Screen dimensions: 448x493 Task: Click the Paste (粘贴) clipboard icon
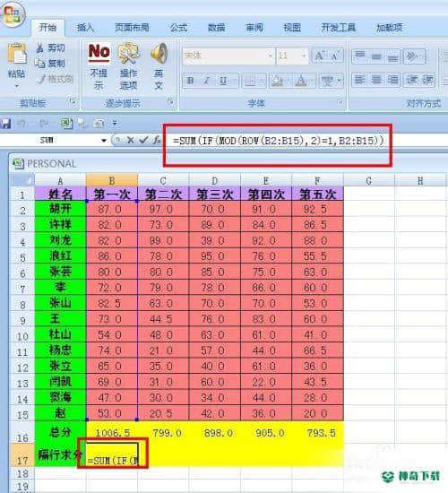[x=16, y=54]
